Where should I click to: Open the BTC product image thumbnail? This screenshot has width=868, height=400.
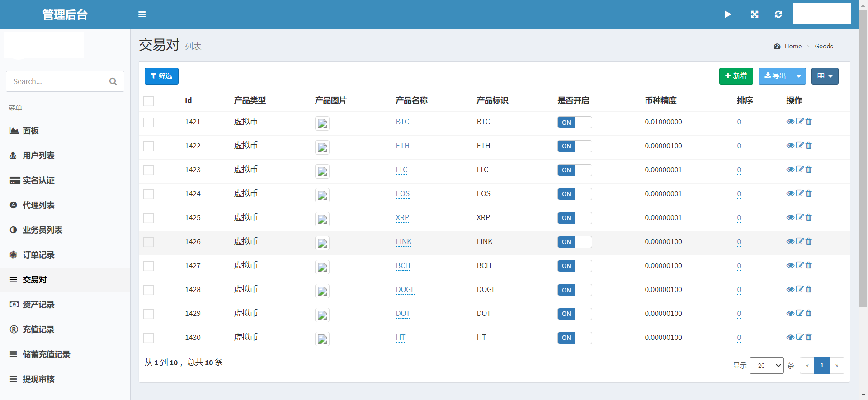click(322, 123)
